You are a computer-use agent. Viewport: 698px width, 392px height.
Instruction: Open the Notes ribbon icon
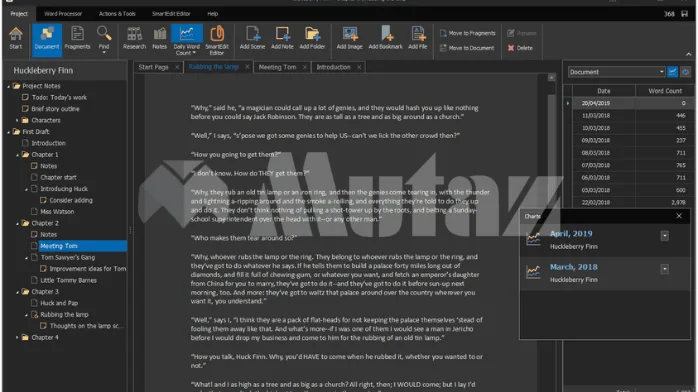pyautogui.click(x=159, y=38)
